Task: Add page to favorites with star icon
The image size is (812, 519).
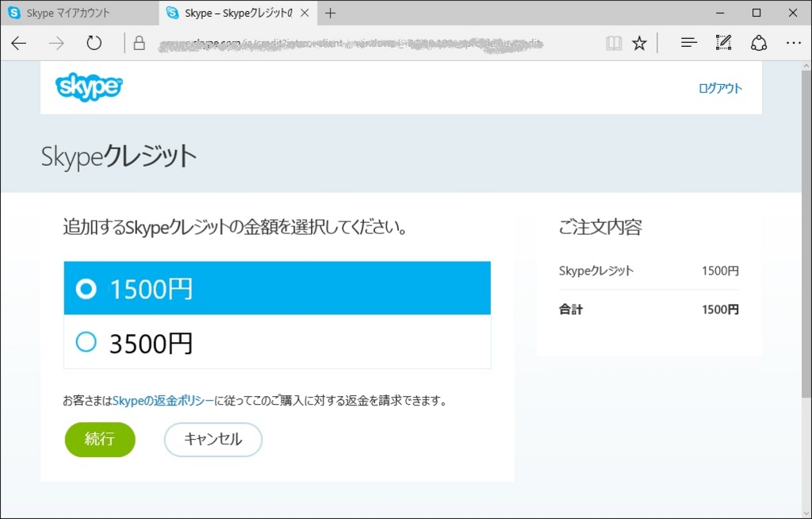Action: click(640, 43)
